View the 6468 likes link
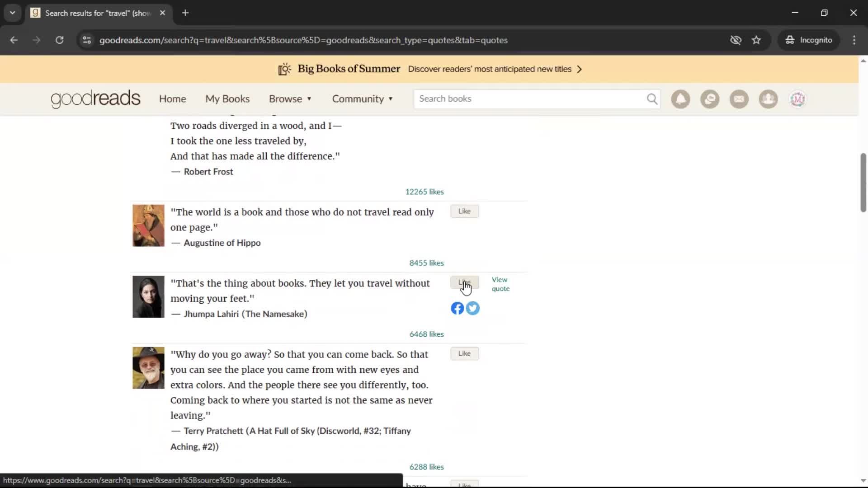This screenshot has height=488, width=868. pos(426,334)
